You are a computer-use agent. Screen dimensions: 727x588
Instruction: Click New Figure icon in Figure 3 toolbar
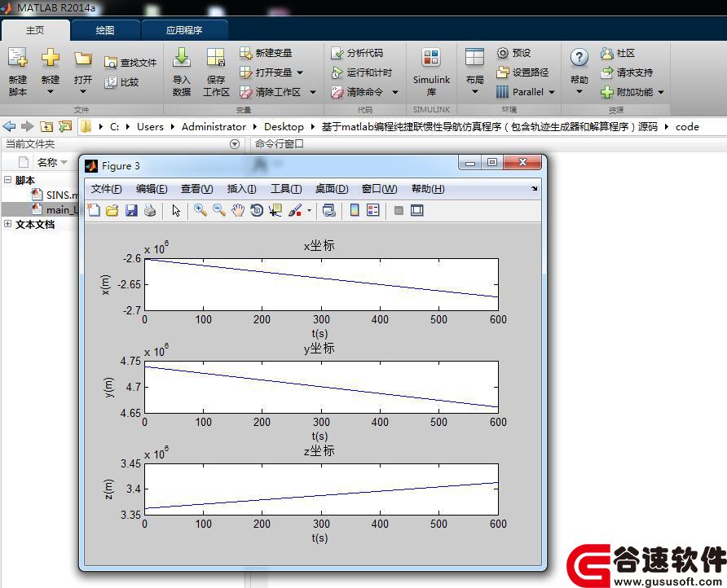pos(94,210)
